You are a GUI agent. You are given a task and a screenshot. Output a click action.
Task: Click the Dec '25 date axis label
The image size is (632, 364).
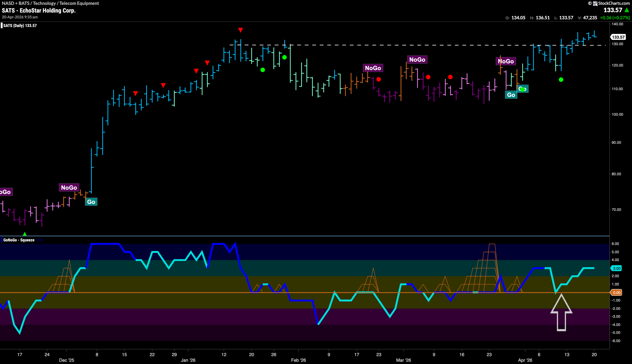[x=67, y=360]
